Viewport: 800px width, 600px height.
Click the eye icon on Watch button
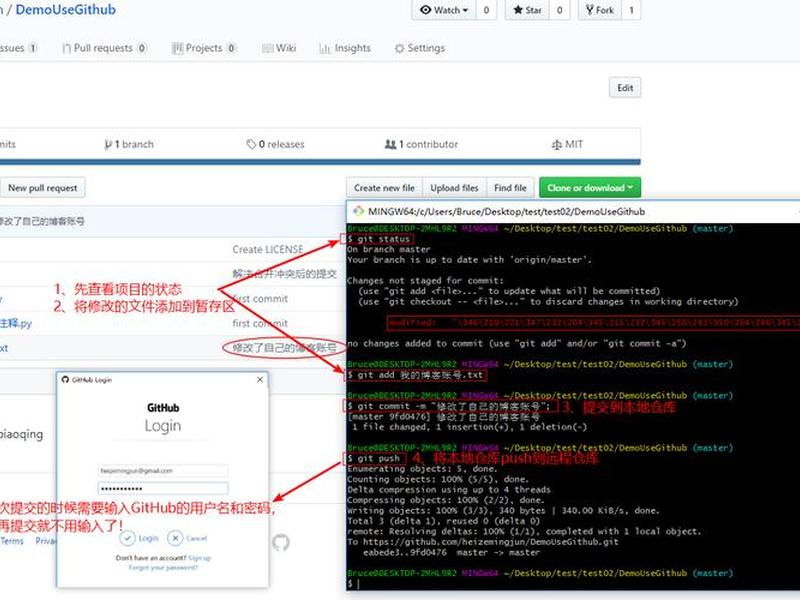[x=425, y=10]
